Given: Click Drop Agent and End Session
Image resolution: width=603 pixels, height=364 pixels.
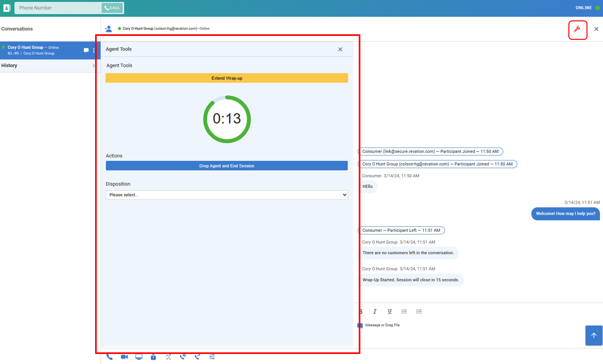Looking at the screenshot, I should tap(227, 166).
